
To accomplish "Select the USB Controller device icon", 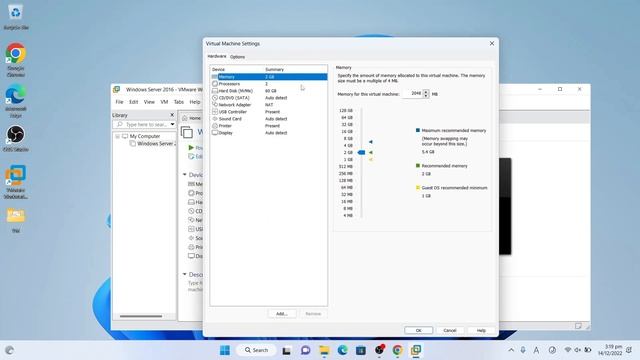I will tap(215, 112).
